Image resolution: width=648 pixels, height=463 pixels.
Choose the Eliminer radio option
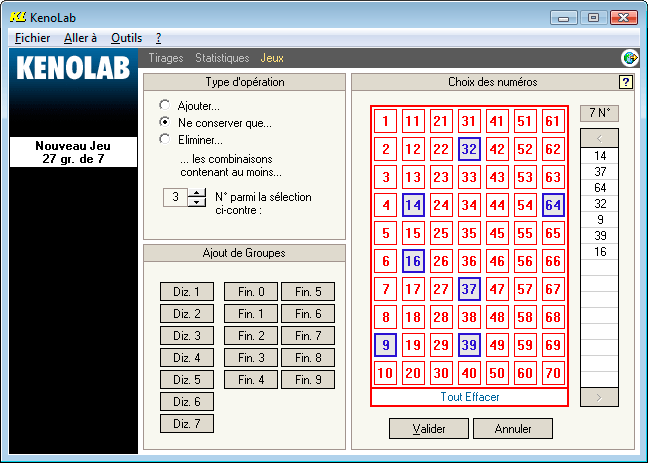click(x=165, y=140)
